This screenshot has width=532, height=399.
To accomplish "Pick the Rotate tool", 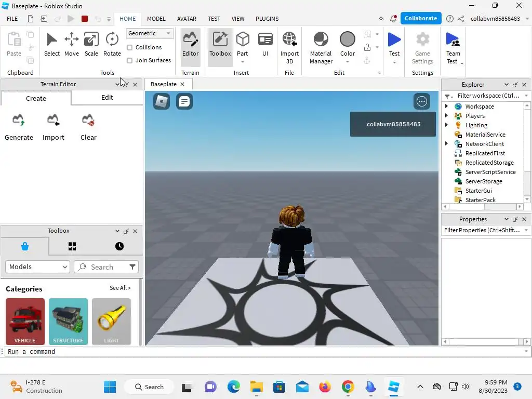I will 112,45.
